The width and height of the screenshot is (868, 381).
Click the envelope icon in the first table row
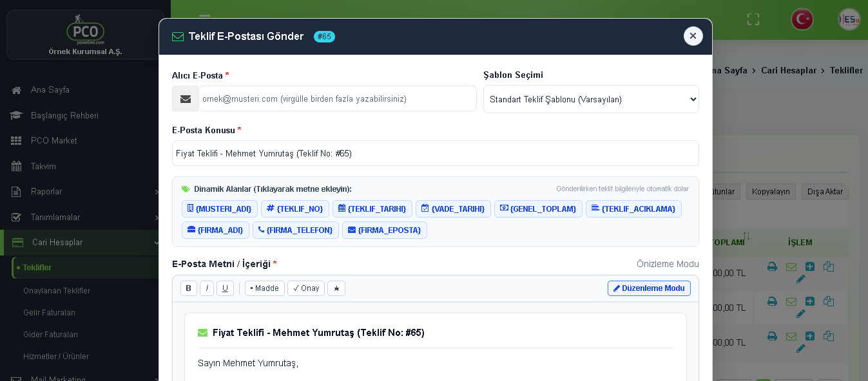[791, 266]
